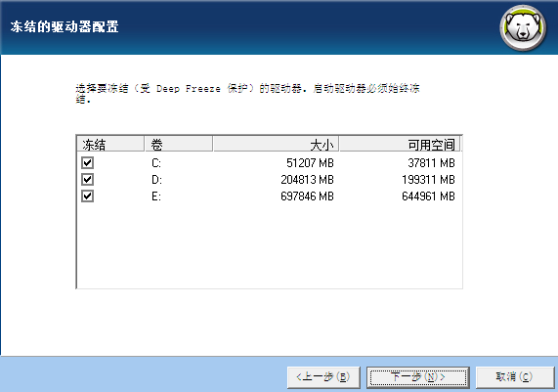Uncheck the freeze checkbox for drive D:

(x=87, y=180)
